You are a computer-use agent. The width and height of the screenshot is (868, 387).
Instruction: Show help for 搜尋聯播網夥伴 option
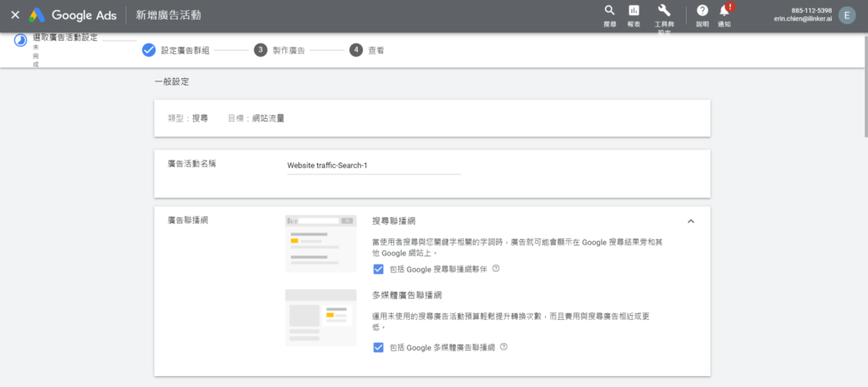tap(496, 269)
